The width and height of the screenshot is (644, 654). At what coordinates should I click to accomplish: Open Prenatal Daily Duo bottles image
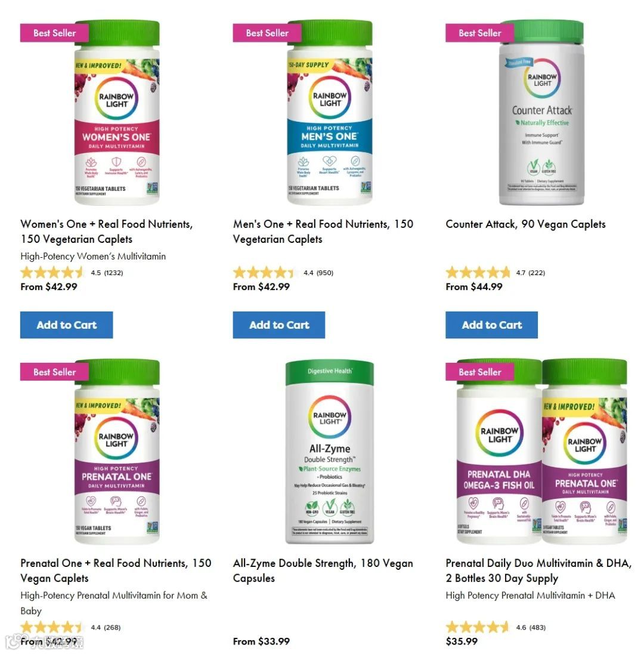[542, 451]
